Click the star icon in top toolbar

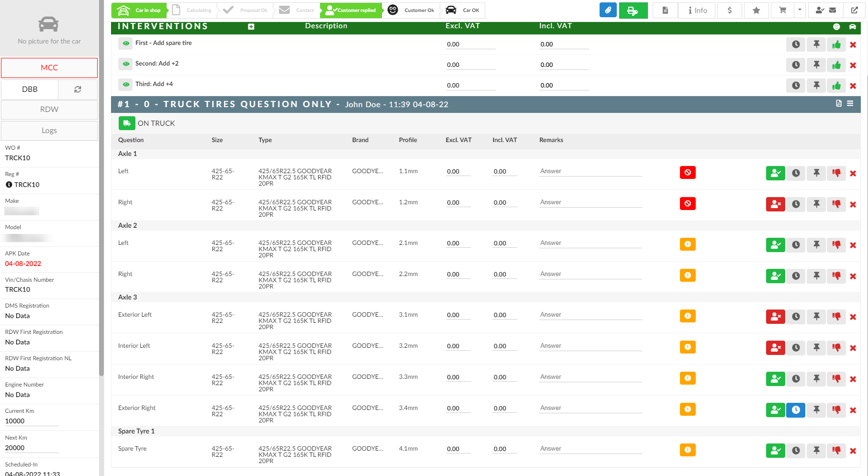pyautogui.click(x=756, y=10)
